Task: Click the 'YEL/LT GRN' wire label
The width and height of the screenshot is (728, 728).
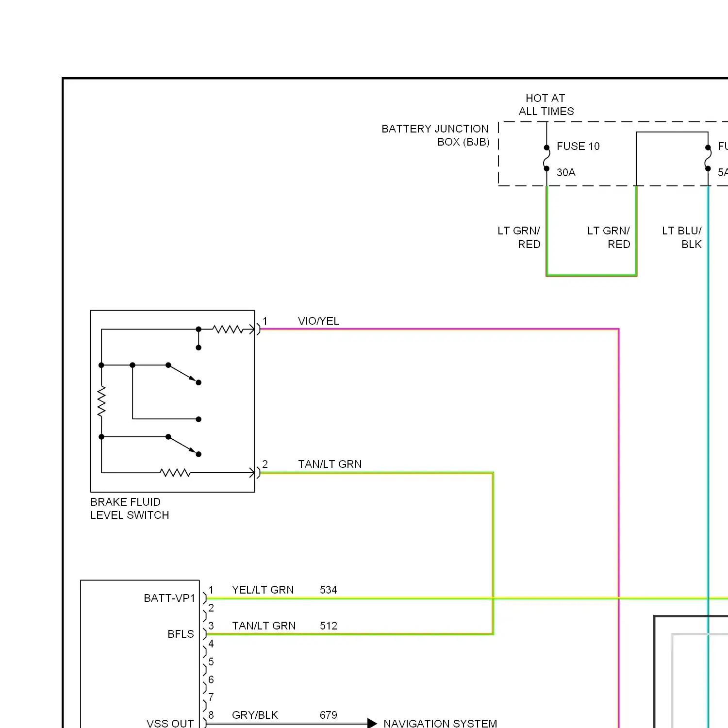Action: point(263,590)
